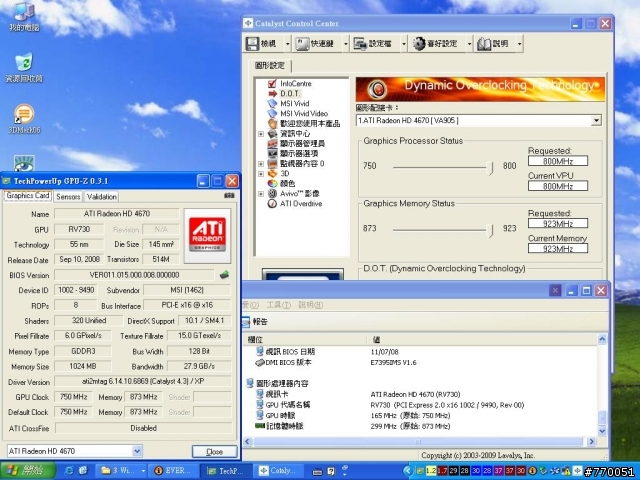Open the GPU-Z card selector dropdown
Image resolution: width=640 pixels, height=480 pixels.
pos(137,451)
